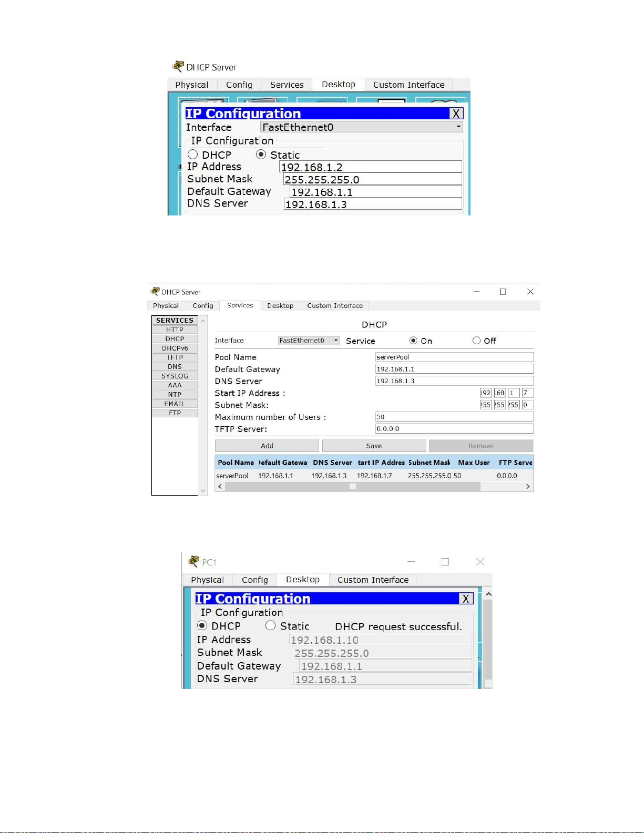Screen dimensions: 644x833
Task: Expand the FastEthernet0 dropdown in DHCP service
Action: 309,341
